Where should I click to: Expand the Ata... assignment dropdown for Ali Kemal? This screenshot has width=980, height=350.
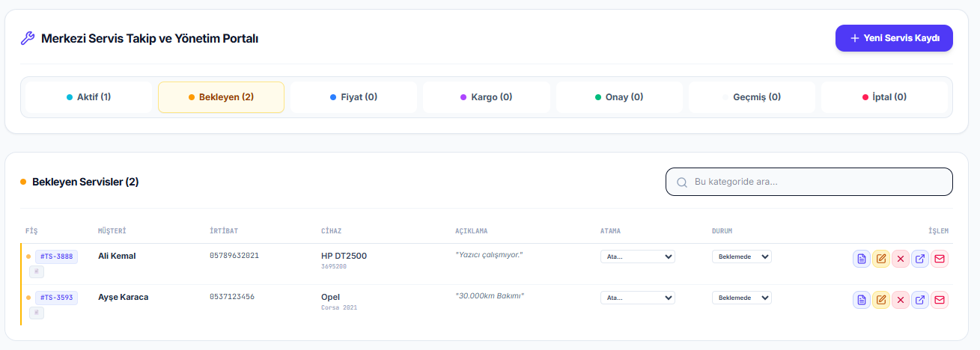638,257
